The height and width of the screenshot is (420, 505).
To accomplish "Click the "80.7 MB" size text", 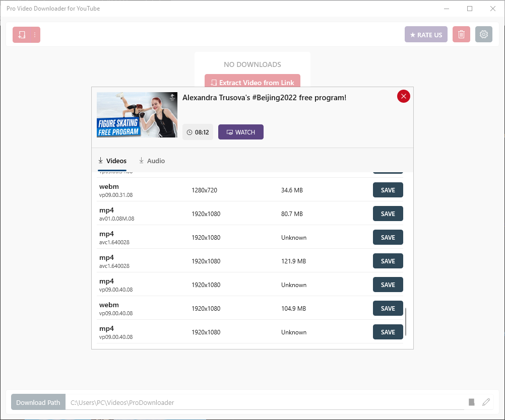I will [292, 214].
